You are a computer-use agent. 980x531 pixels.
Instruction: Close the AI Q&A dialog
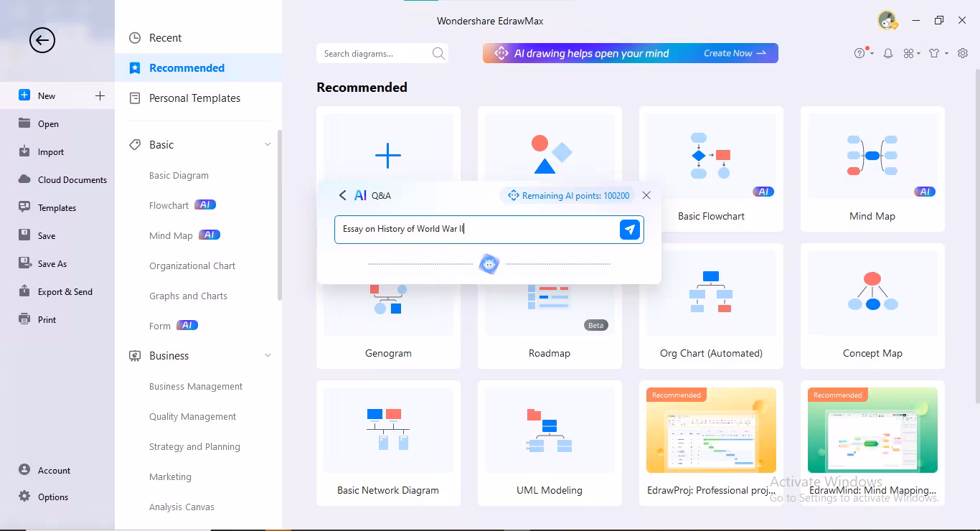pyautogui.click(x=646, y=195)
